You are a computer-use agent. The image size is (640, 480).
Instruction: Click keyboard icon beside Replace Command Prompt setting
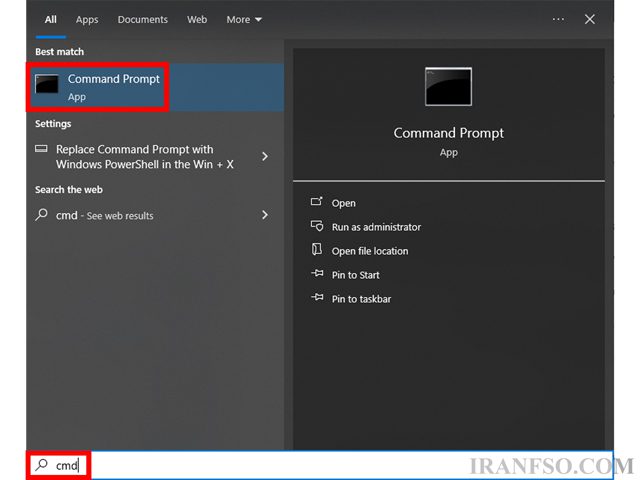41,149
